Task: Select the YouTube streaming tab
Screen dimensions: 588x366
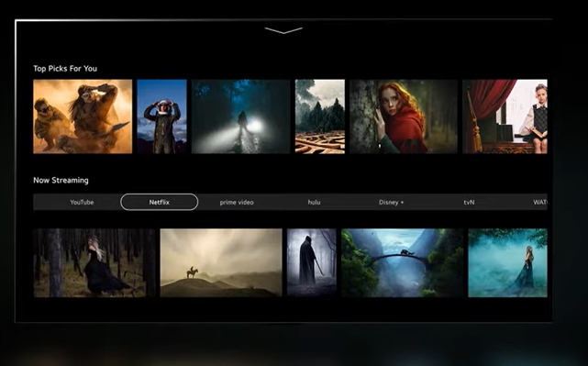Action: 82,202
